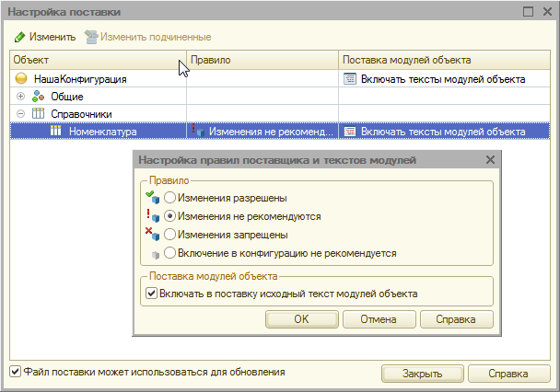Click the yellow НашаКонфигурация sphere icon
The height and width of the screenshot is (392, 560).
pos(21,78)
